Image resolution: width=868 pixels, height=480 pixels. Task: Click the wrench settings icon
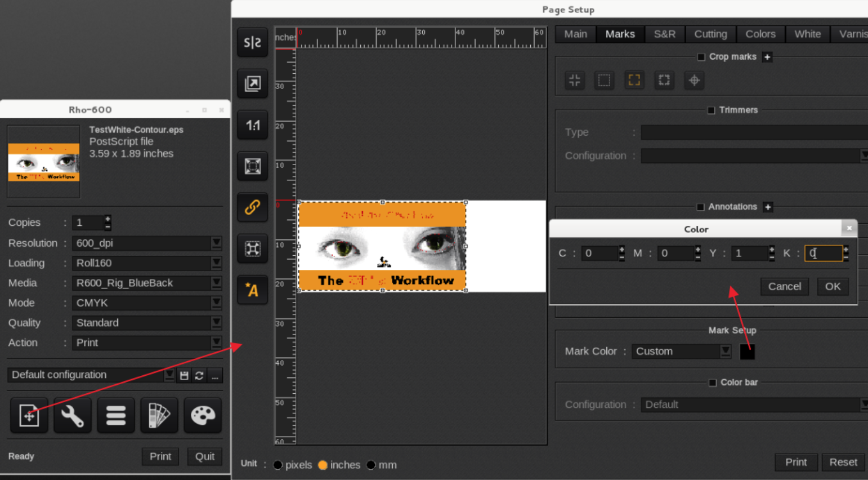pos(72,416)
